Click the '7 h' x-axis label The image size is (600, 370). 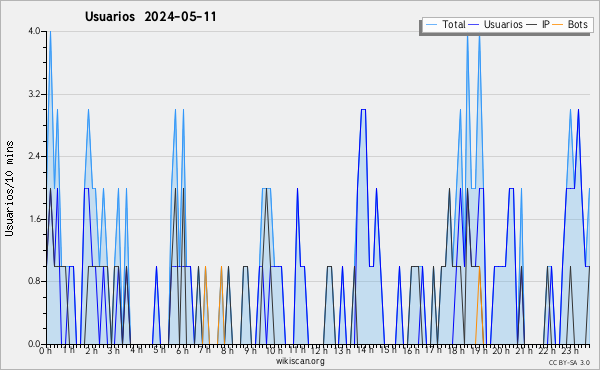pyautogui.click(x=204, y=350)
